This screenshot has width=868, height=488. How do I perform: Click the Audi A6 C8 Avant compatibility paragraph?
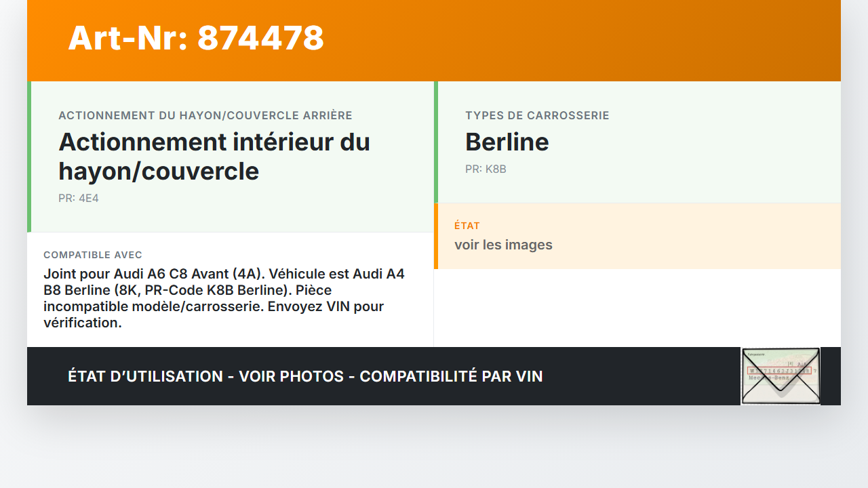click(x=224, y=298)
